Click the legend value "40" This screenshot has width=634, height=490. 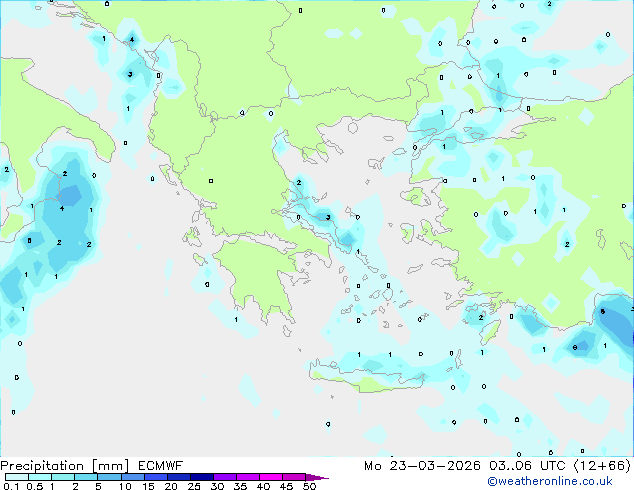(263, 486)
